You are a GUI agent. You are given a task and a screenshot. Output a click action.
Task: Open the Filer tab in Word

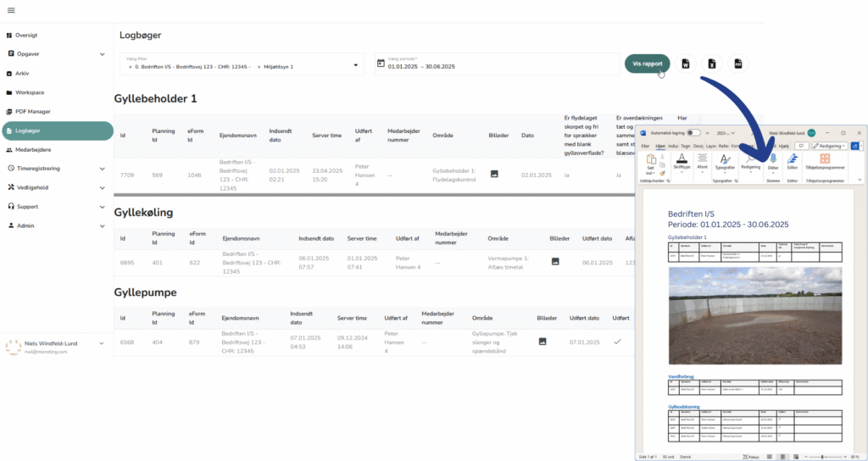pos(645,146)
